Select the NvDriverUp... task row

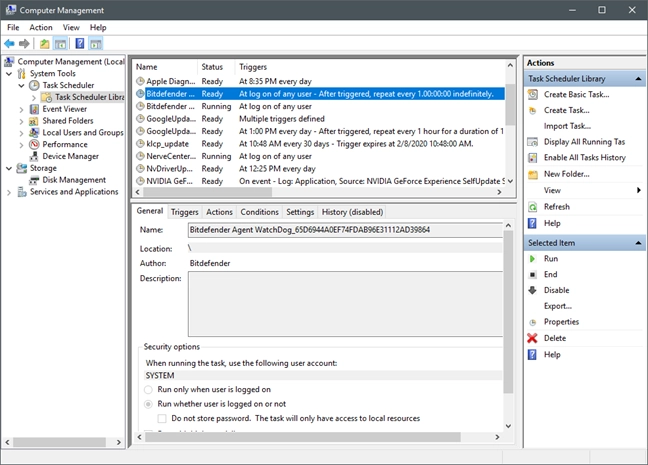[318, 169]
